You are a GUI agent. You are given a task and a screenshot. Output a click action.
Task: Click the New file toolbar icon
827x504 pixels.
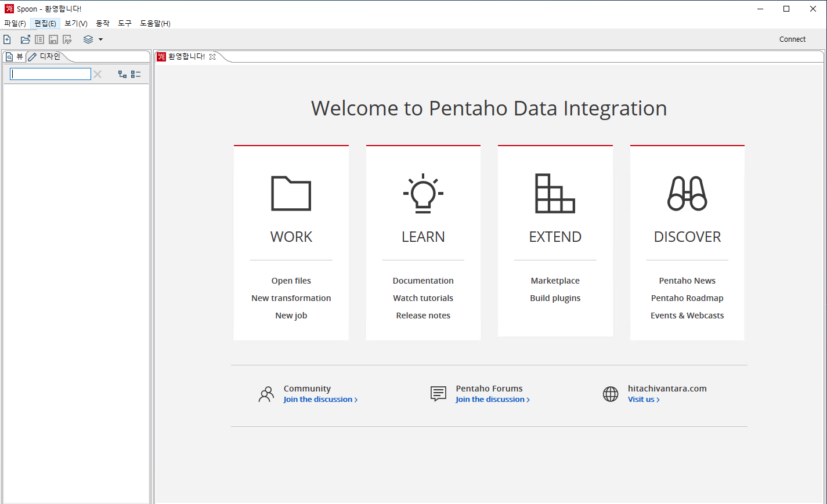pos(7,39)
